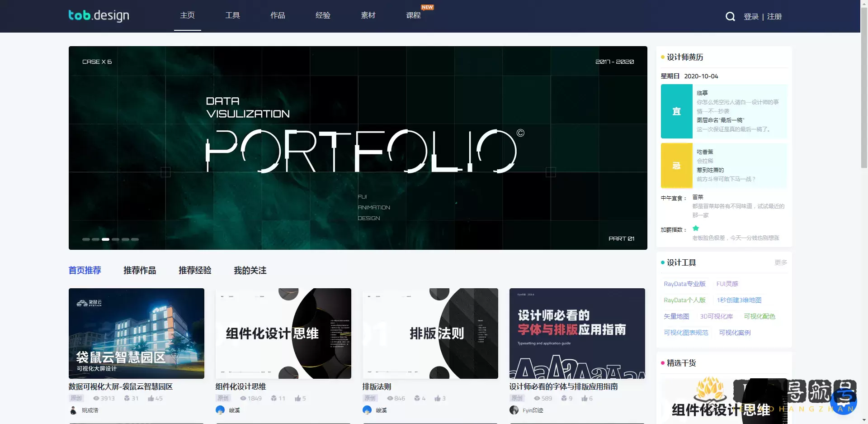
Task: Click the 注册 link
Action: 774,17
